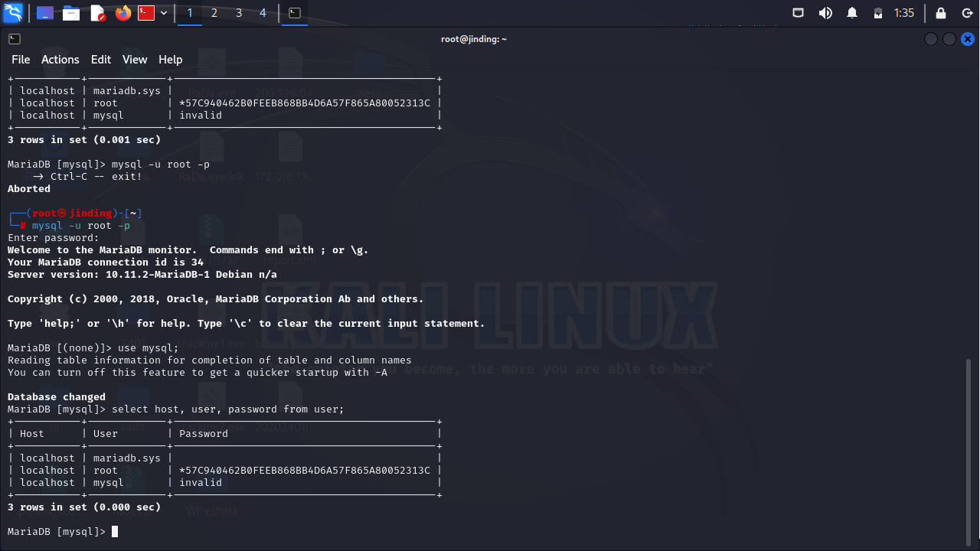Expand the terminal launcher dropdown arrow
Viewport: 980px width, 551px height.
point(164,13)
